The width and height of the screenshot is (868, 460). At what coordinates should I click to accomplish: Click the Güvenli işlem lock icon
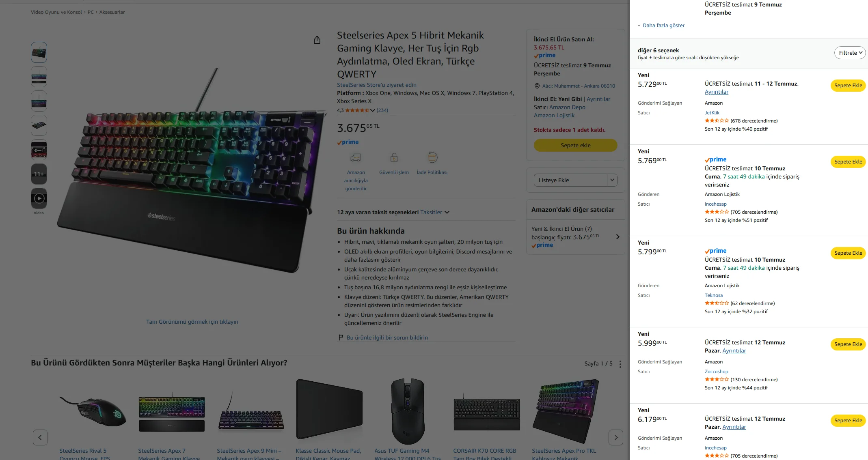point(394,157)
